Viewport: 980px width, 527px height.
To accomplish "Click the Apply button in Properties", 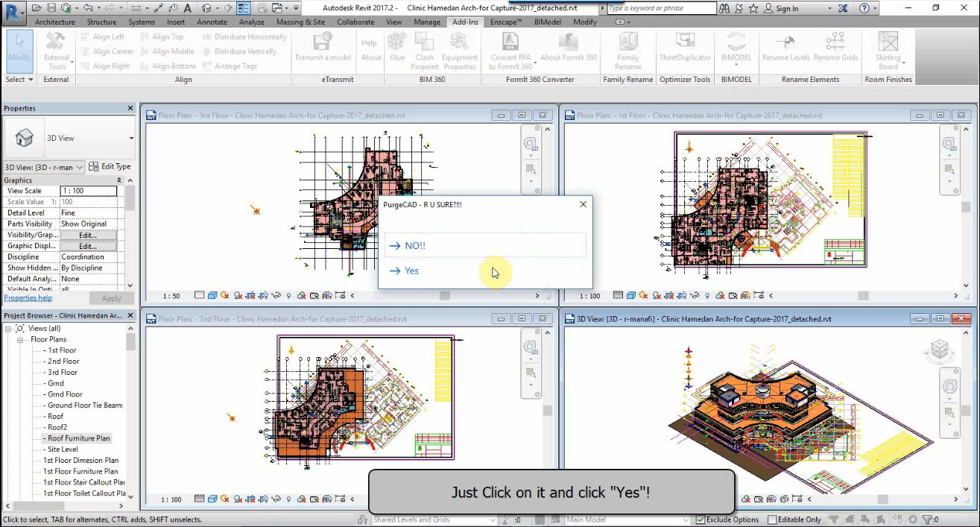I will [112, 298].
